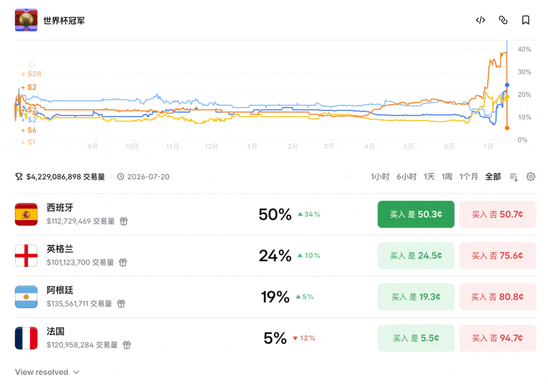This screenshot has width=548, height=392.
Task: Click the 50% Spain probability
Action: coord(275,215)
